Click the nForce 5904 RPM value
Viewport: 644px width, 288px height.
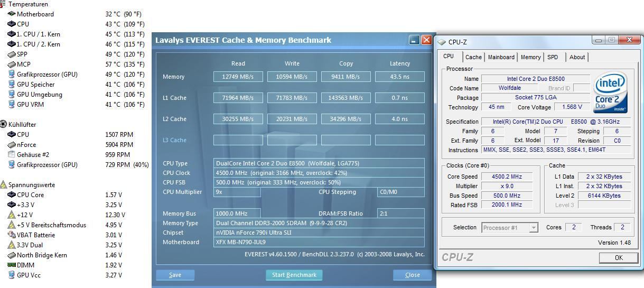point(119,144)
